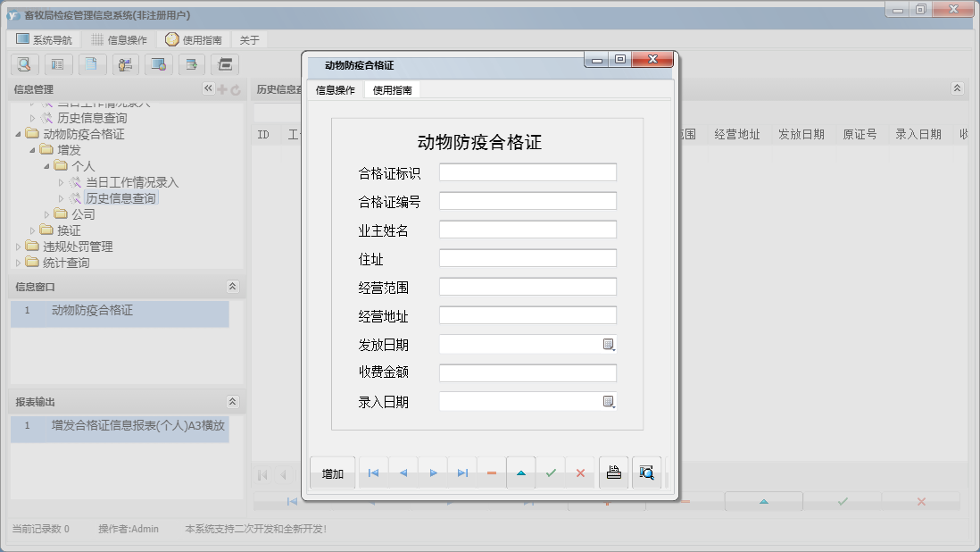Select the search preview icon in main toolbar
This screenshot has height=552, width=980.
pos(24,64)
